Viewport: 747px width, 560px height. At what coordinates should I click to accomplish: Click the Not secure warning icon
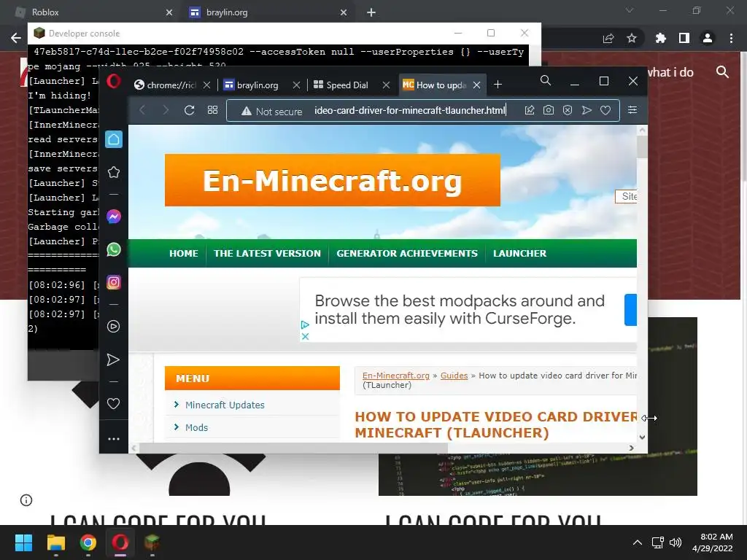pyautogui.click(x=247, y=111)
